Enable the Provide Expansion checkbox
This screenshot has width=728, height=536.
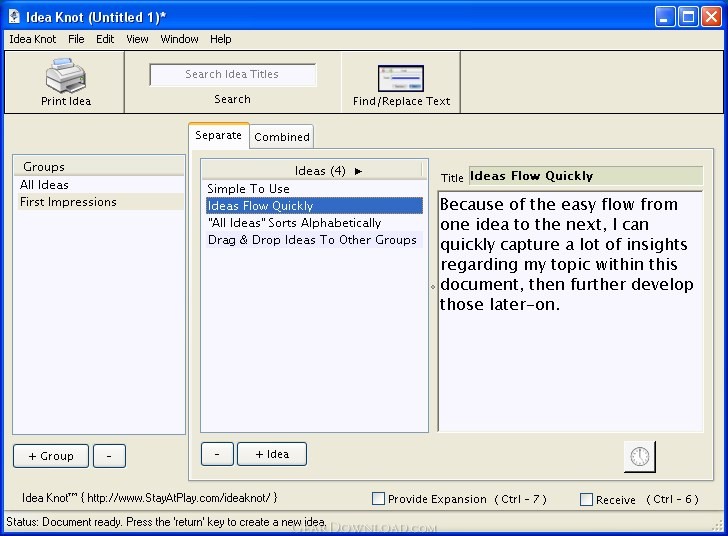378,499
